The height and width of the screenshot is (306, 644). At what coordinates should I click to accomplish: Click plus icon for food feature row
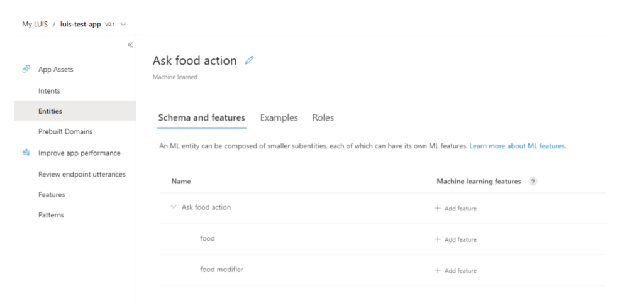coord(437,239)
